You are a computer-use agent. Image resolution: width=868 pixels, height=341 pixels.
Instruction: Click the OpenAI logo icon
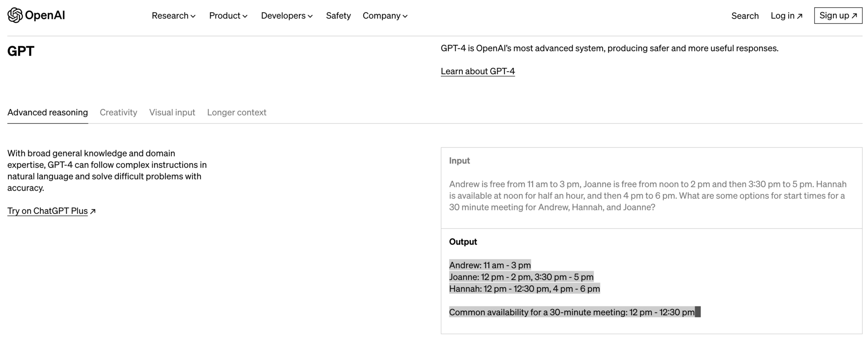(x=15, y=15)
